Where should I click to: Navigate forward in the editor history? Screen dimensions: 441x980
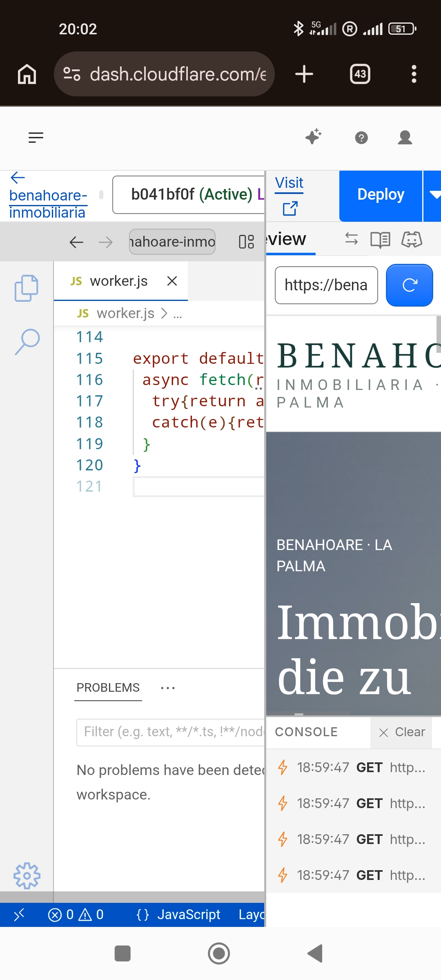[x=106, y=242]
